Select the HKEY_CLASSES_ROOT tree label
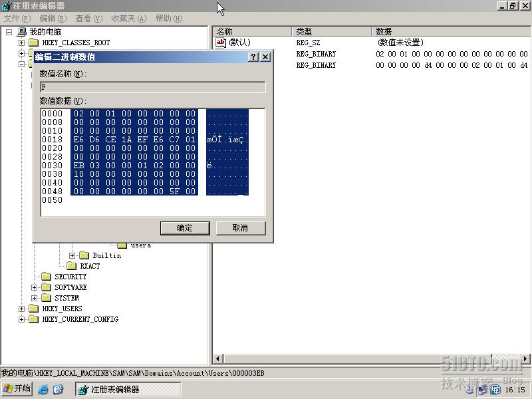 point(76,43)
